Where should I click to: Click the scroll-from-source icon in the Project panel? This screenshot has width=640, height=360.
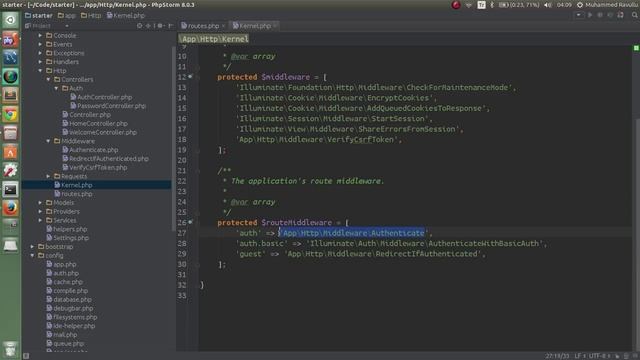click(x=140, y=26)
